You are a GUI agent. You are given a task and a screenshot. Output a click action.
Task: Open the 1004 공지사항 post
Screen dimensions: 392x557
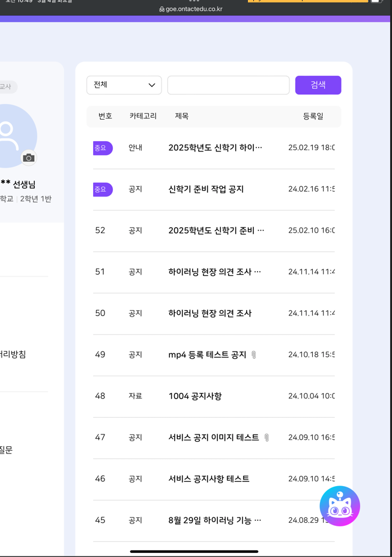point(194,397)
